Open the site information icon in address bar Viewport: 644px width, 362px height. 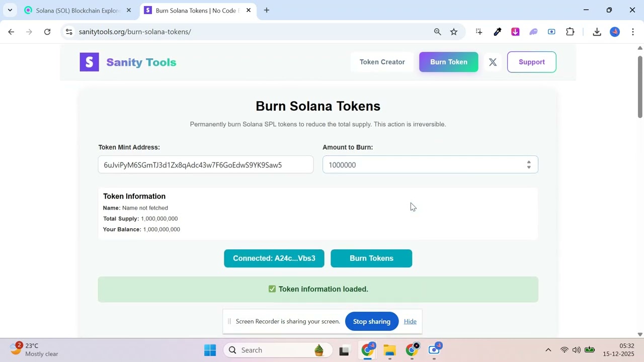(69, 32)
